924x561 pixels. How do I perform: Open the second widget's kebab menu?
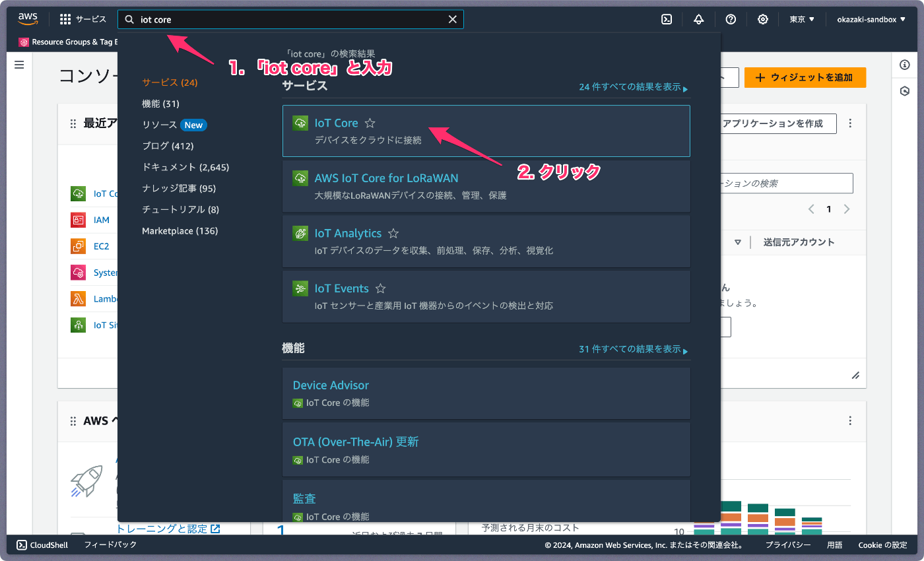(x=850, y=421)
